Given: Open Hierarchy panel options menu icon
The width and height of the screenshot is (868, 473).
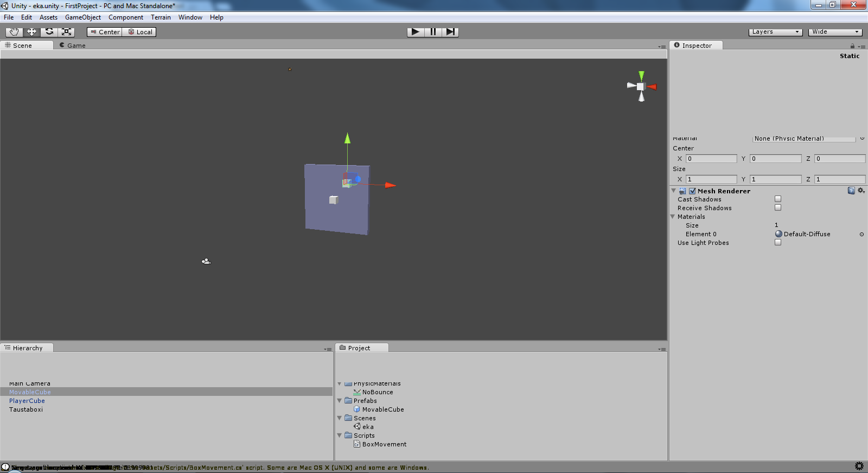Looking at the screenshot, I should pos(328,349).
